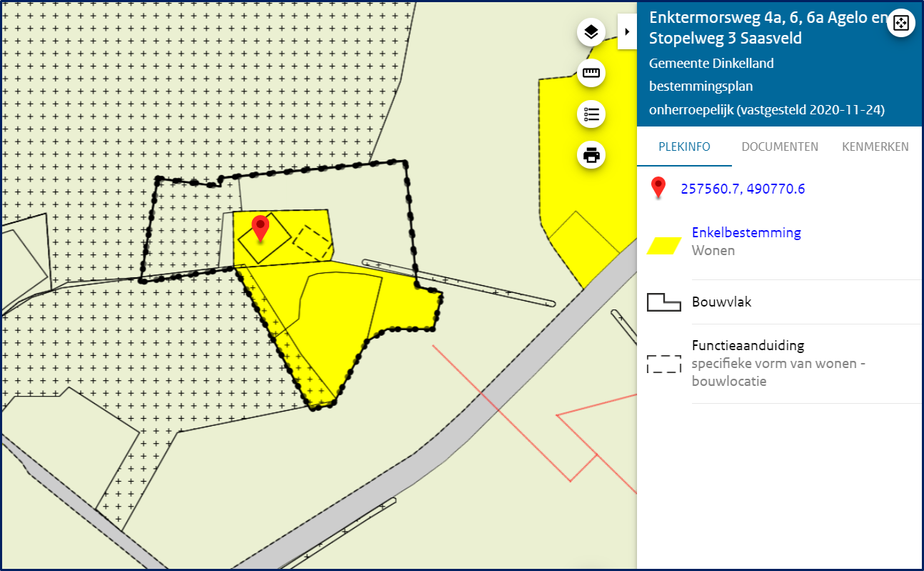Click the Bouwvlak outline symbol
The height and width of the screenshot is (571, 924).
coord(664,302)
